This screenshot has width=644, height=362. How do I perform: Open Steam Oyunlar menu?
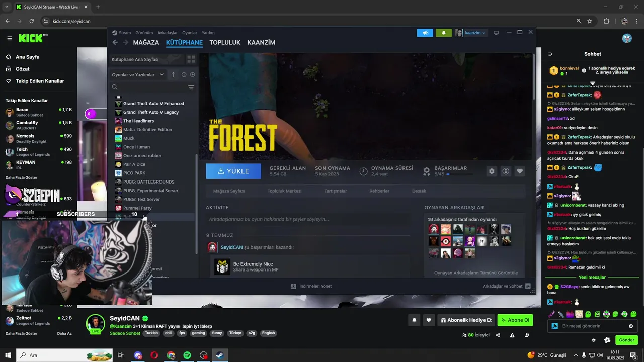click(x=190, y=33)
